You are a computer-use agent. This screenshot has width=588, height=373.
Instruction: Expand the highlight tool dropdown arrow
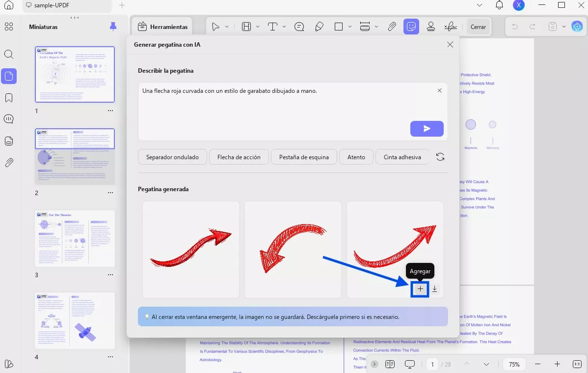point(258,27)
